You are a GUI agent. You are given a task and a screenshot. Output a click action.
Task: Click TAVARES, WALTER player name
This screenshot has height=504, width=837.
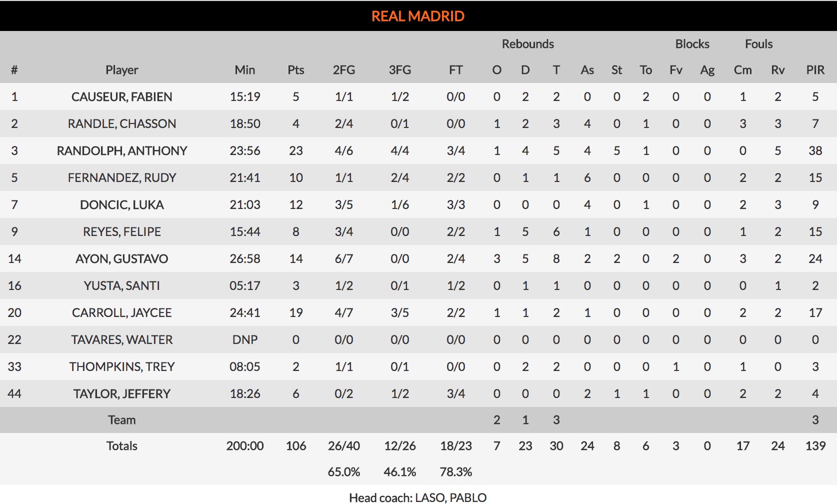[x=121, y=339]
